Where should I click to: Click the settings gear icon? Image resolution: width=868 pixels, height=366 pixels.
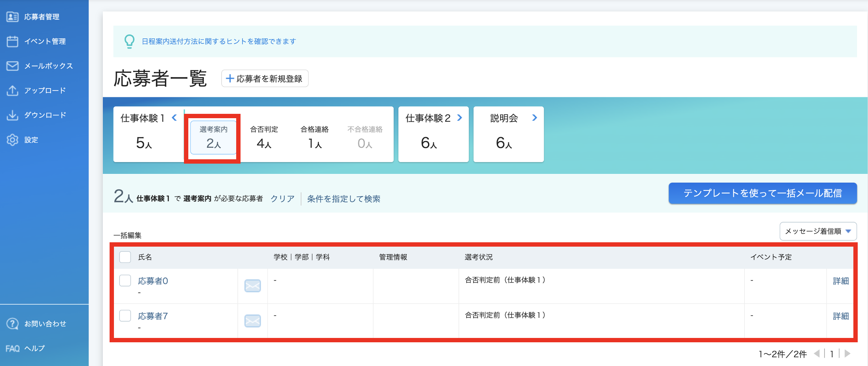click(x=12, y=140)
